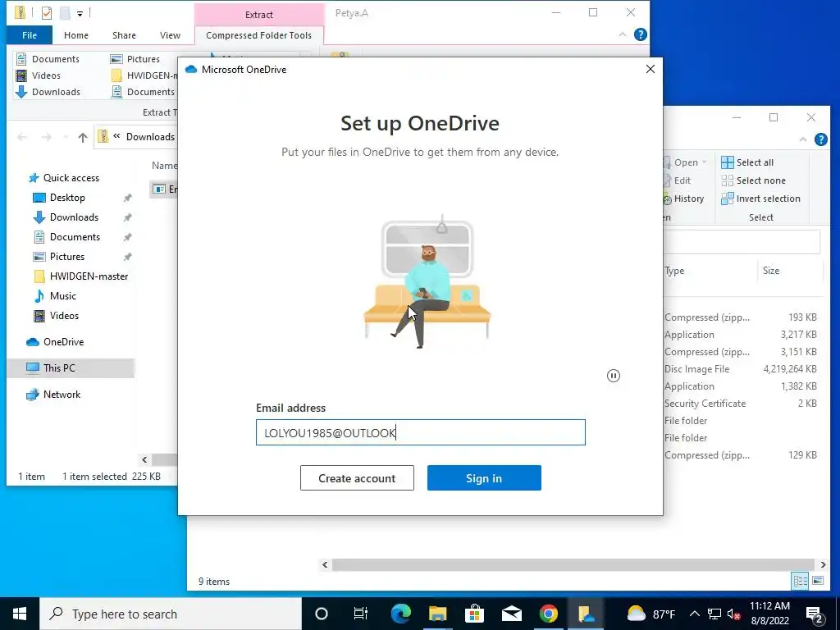Open Microsoft Store from the taskbar

click(475, 614)
